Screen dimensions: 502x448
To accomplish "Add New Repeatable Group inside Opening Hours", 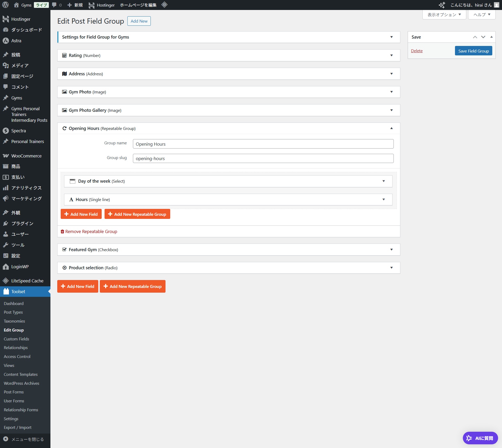I will tap(137, 214).
